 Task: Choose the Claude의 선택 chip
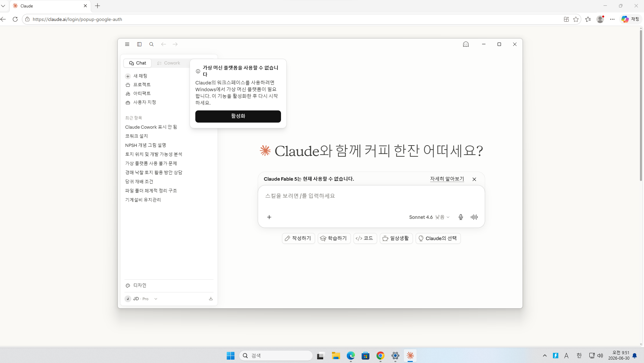438,238
